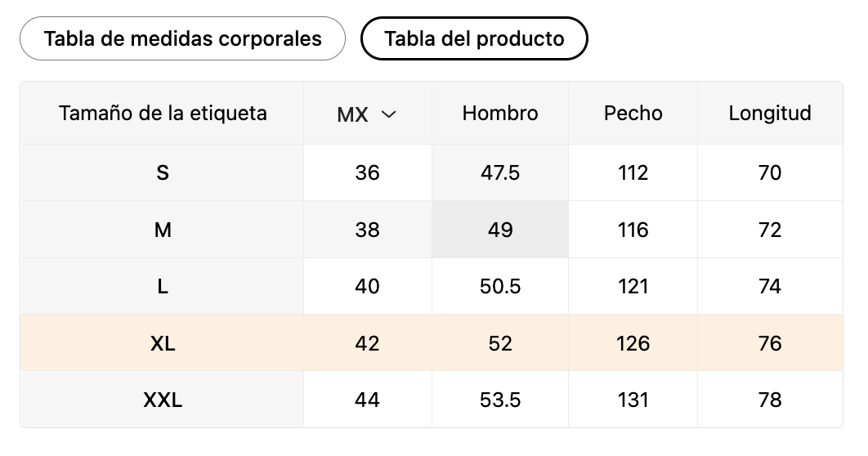This screenshot has height=456, width=868.
Task: Open the MX size region dropdown
Action: click(367, 114)
